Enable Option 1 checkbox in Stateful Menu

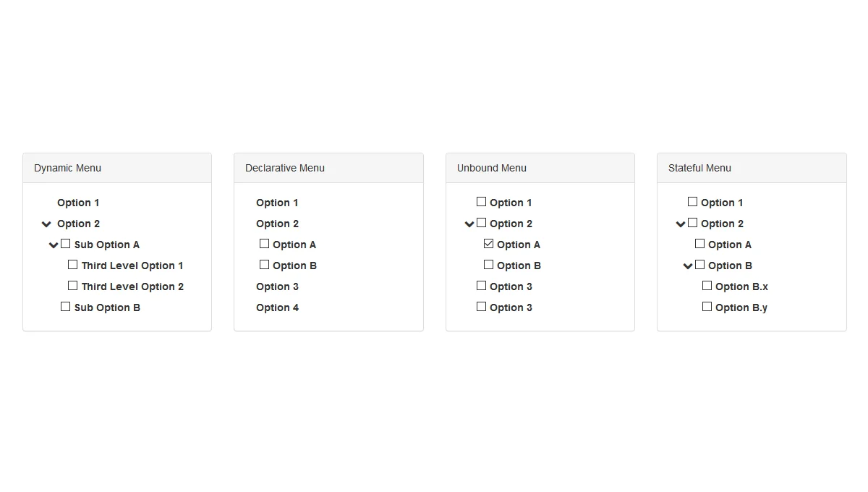point(692,202)
